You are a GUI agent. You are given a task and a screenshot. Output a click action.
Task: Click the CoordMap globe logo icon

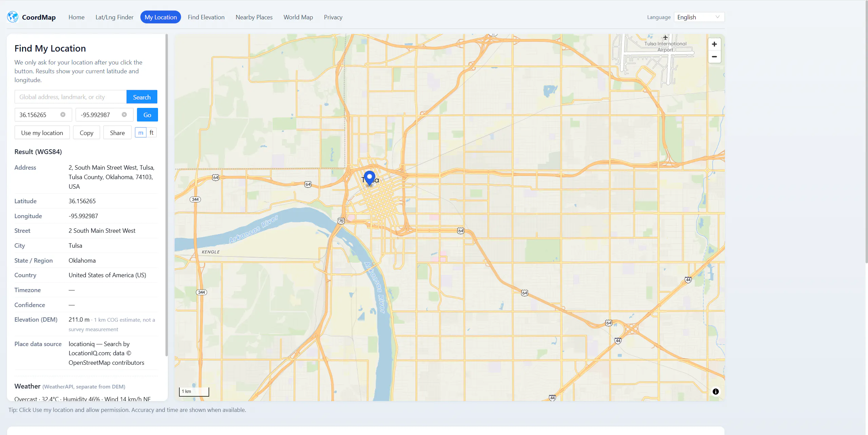(13, 17)
